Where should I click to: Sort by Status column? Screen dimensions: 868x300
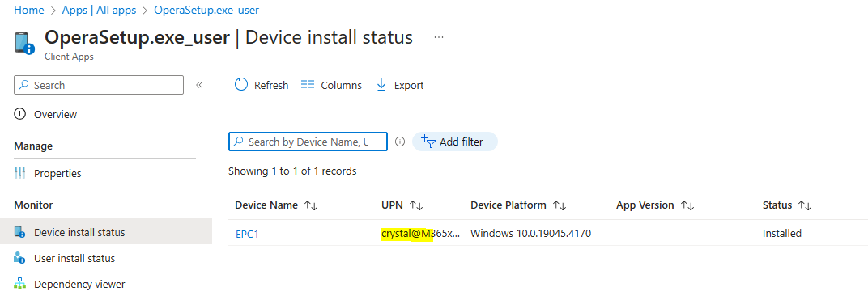pos(787,205)
